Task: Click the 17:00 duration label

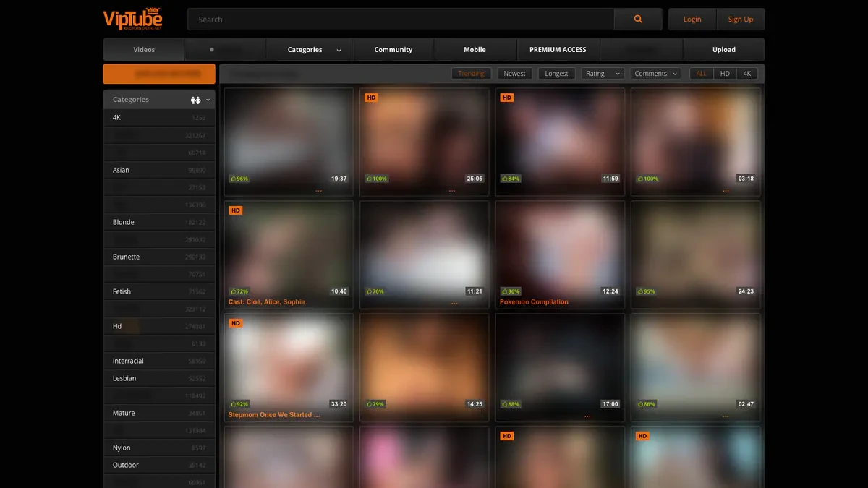Action: tap(610, 404)
